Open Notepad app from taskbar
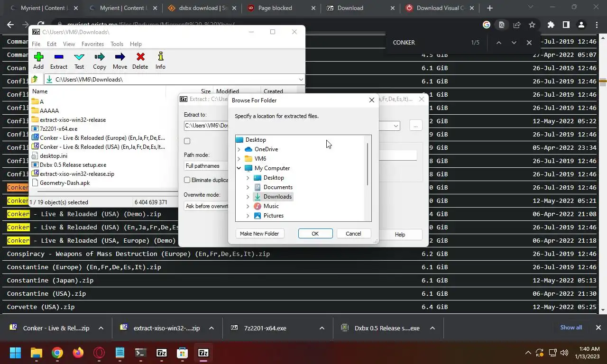This screenshot has height=364, width=607. [120, 353]
